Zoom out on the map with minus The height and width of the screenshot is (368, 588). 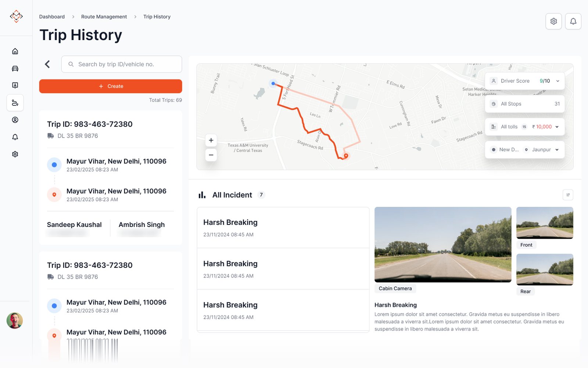(x=211, y=155)
